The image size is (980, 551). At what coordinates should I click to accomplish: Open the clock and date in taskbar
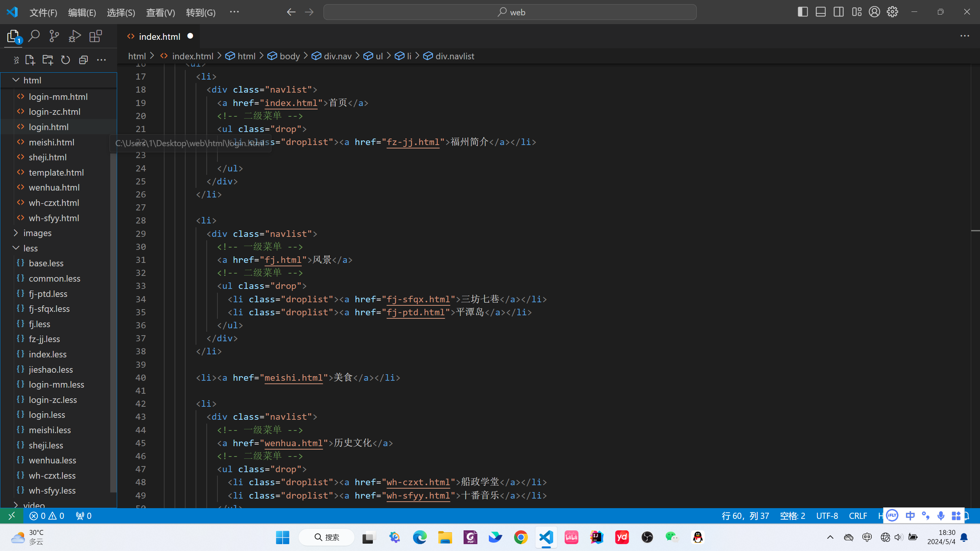pyautogui.click(x=941, y=537)
